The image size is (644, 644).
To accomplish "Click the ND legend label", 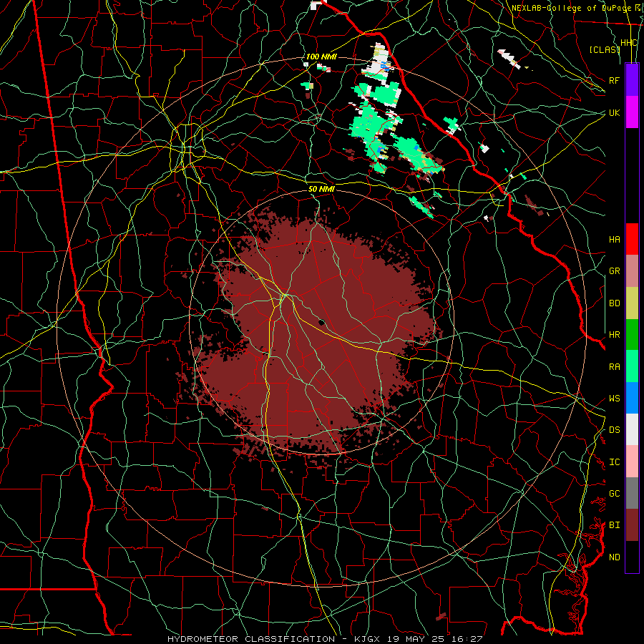I will tap(614, 557).
